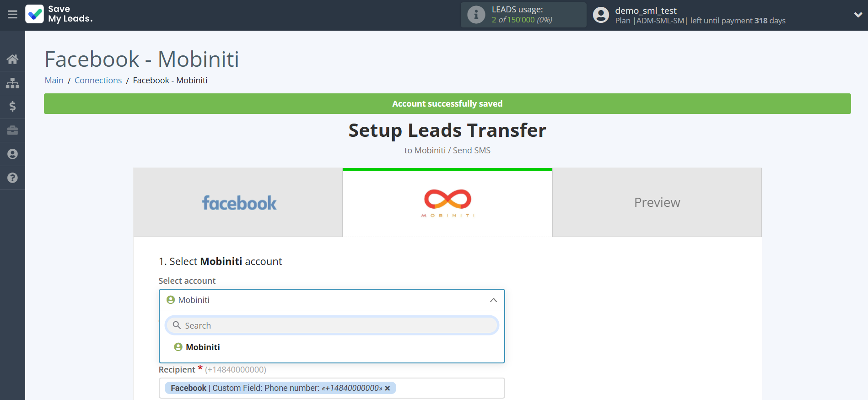Image resolution: width=868 pixels, height=400 pixels.
Task: Expand the account menu chevron in header
Action: (858, 15)
